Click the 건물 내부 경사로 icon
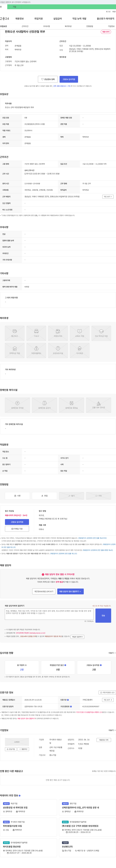The width and height of the screenshot is (116, 868). pyautogui.click(x=98, y=405)
